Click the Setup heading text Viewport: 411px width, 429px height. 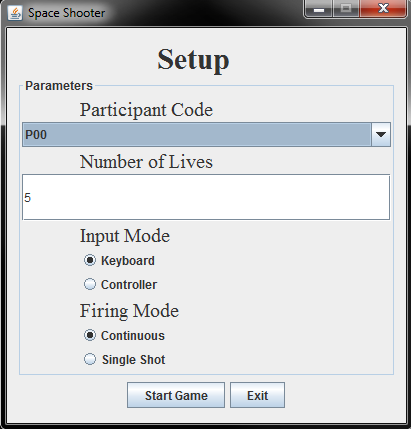193,60
